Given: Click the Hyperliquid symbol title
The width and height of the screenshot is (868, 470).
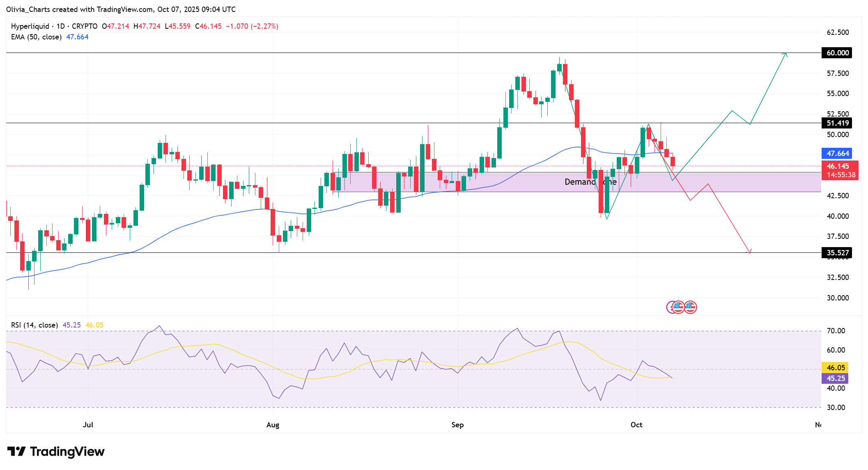Looking at the screenshot, I should pyautogui.click(x=30, y=26).
